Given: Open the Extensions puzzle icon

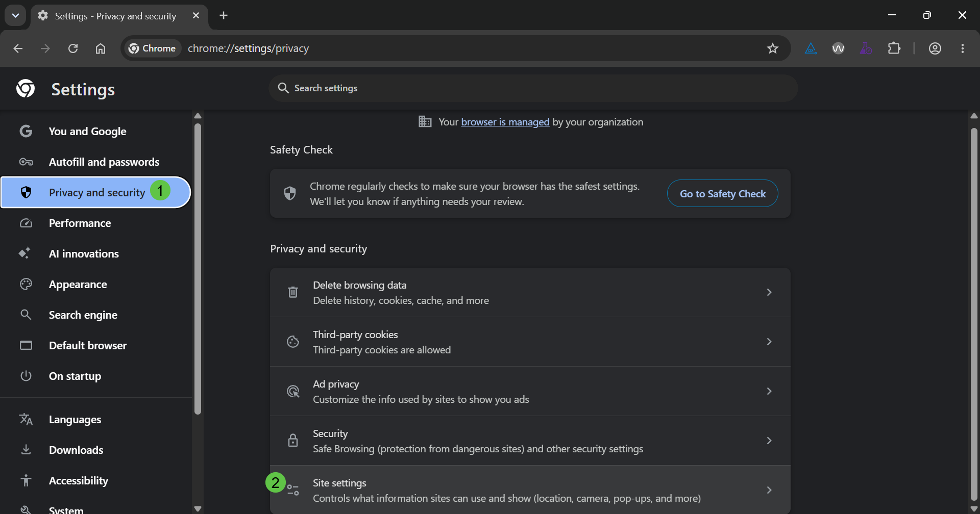Looking at the screenshot, I should tap(894, 48).
